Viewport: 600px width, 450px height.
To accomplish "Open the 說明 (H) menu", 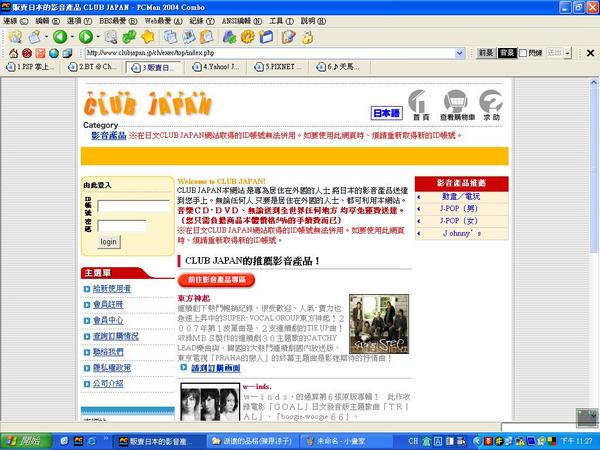I will tap(313, 21).
